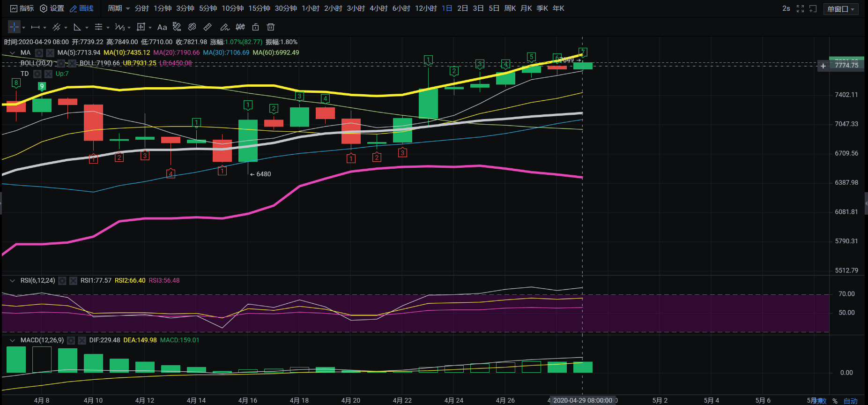Viewport: 868px width, 405px height.
Task: Select the triangle shape tool
Action: tap(77, 27)
